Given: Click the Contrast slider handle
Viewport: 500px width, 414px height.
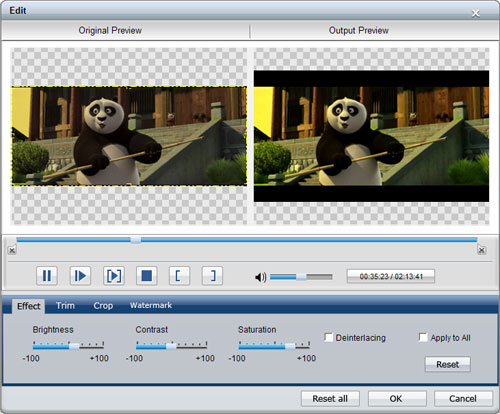Looking at the screenshot, I should coord(171,347).
